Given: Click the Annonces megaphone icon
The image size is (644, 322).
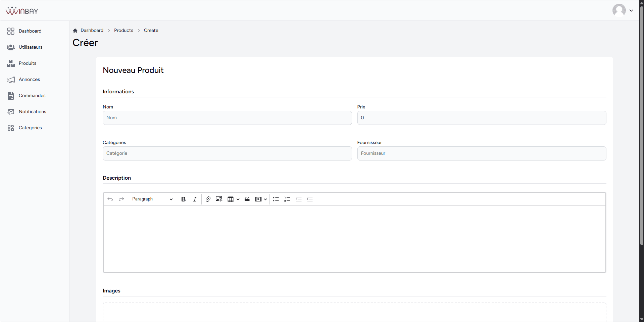Looking at the screenshot, I should click(11, 80).
